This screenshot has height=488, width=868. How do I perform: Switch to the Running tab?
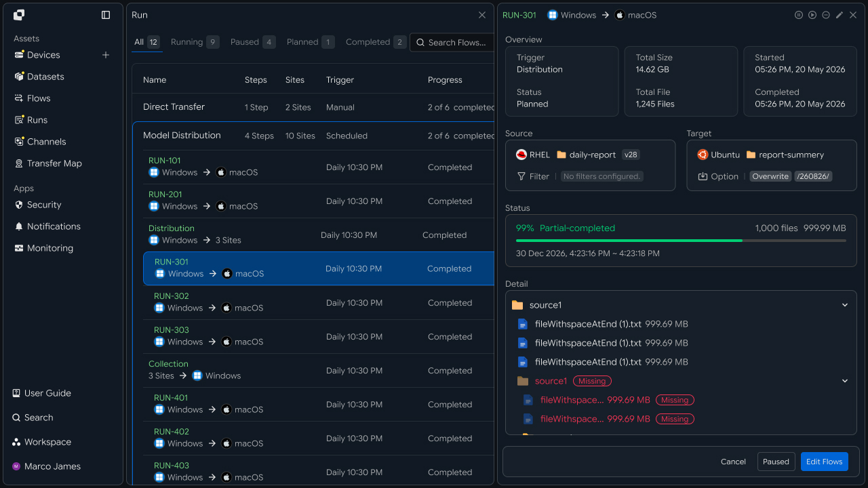pyautogui.click(x=195, y=42)
